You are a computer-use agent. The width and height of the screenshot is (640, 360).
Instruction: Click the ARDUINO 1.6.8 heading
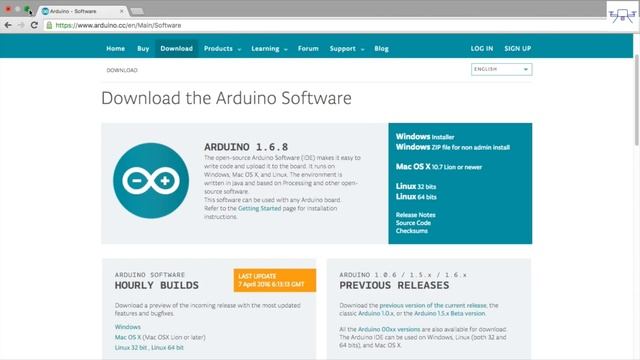(x=246, y=147)
